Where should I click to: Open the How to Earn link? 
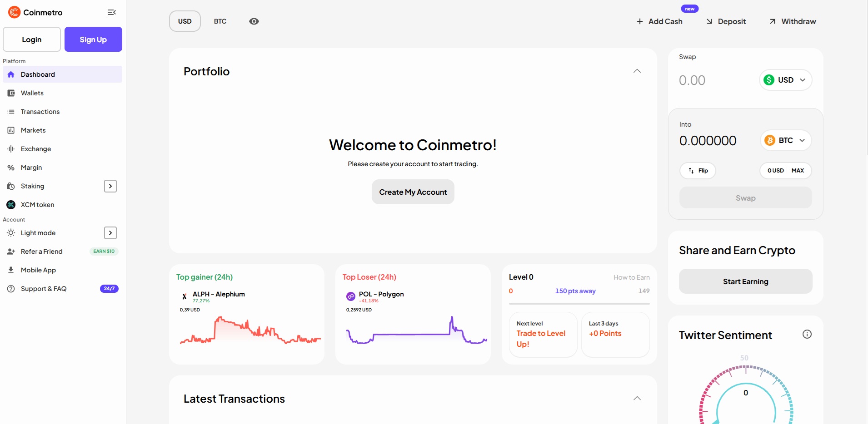coord(632,277)
